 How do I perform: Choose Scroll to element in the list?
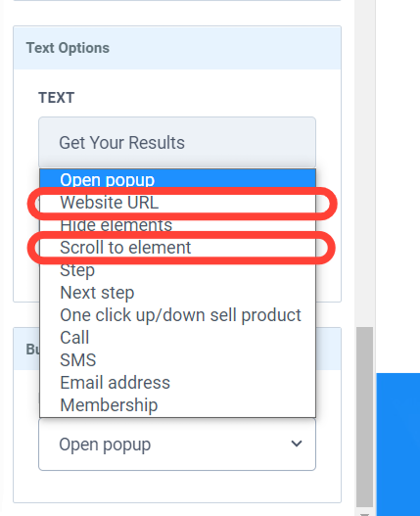pyautogui.click(x=125, y=248)
